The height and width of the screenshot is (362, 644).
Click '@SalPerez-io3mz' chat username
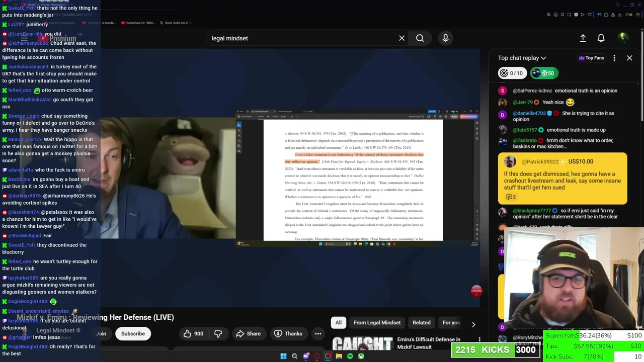pos(532,90)
